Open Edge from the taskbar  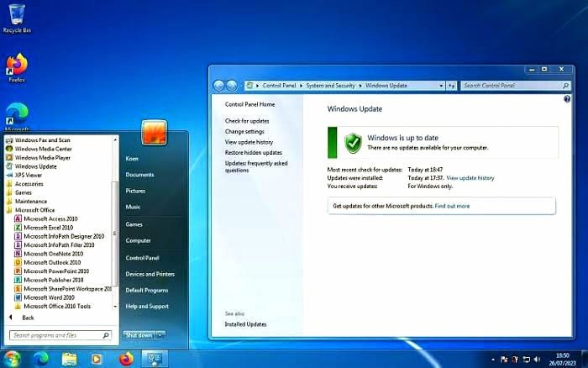click(x=41, y=359)
